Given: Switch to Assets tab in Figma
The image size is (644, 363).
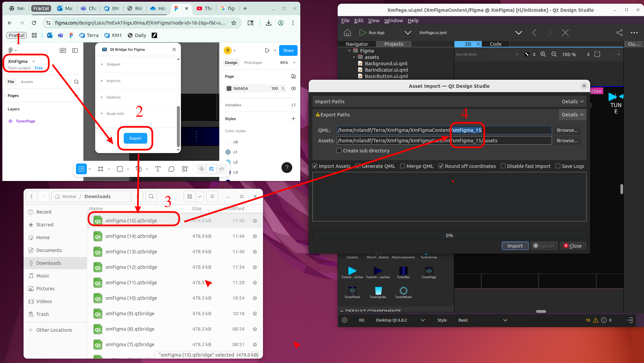Looking at the screenshot, I should click(27, 82).
